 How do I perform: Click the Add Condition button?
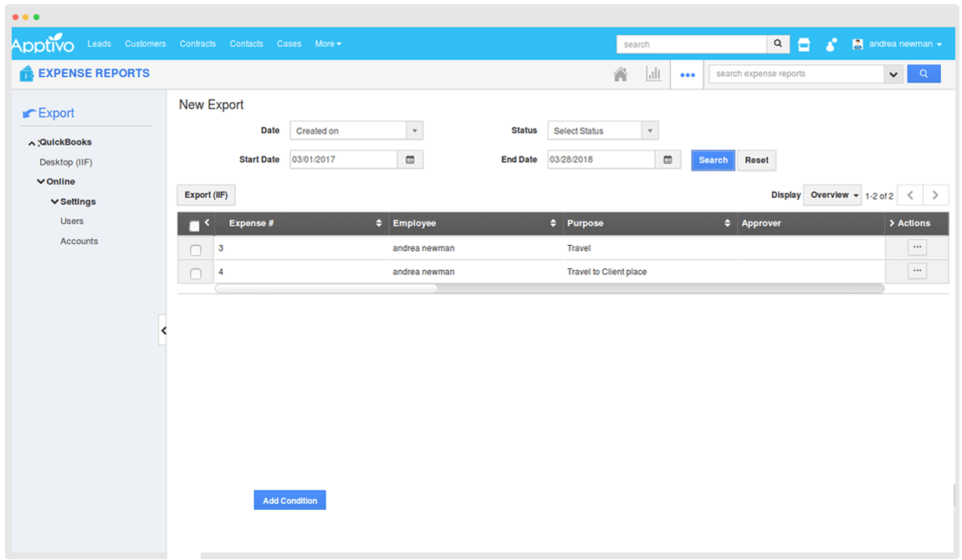[x=289, y=500]
